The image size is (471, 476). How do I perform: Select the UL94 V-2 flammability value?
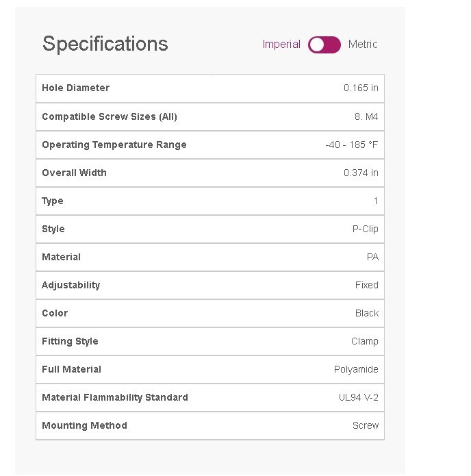(359, 398)
